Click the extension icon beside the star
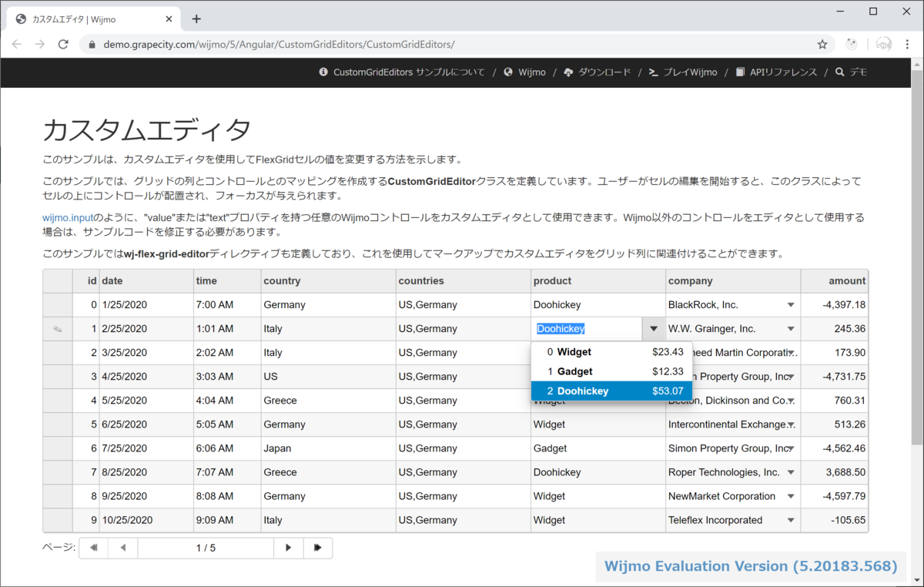Image resolution: width=924 pixels, height=587 pixels. pos(852,45)
